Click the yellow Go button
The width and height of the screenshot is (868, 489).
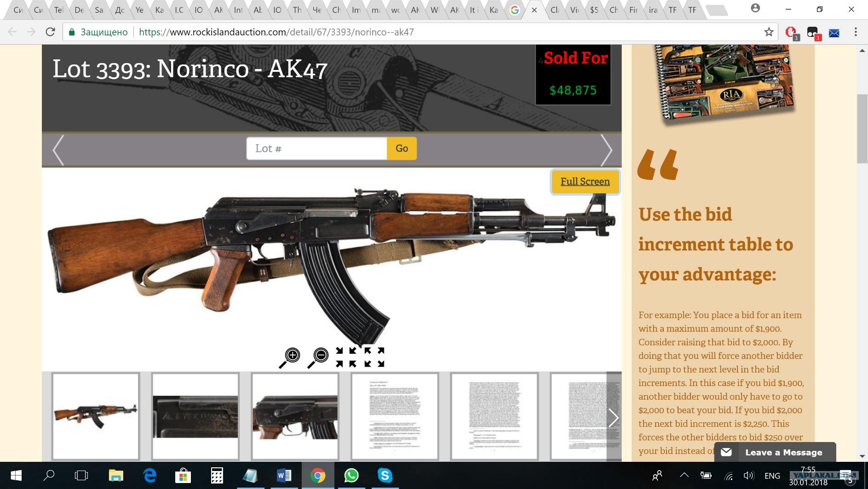coord(402,148)
